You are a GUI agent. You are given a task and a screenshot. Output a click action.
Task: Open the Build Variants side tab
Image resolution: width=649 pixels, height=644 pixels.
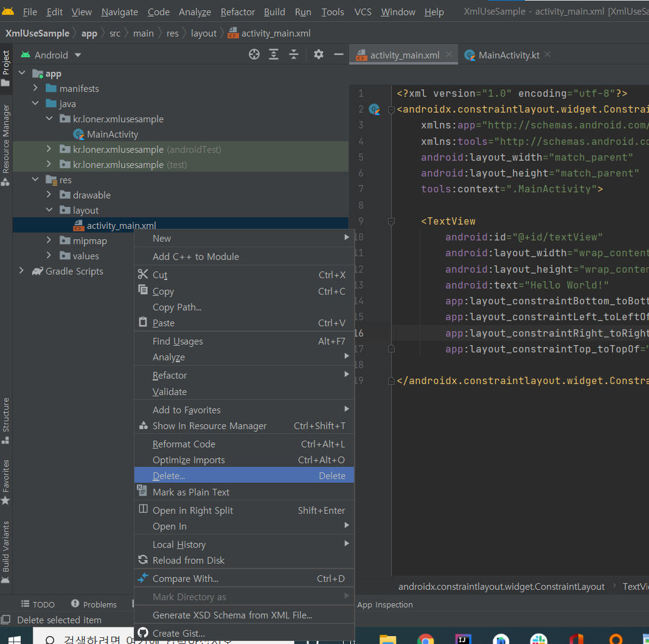pyautogui.click(x=6, y=552)
